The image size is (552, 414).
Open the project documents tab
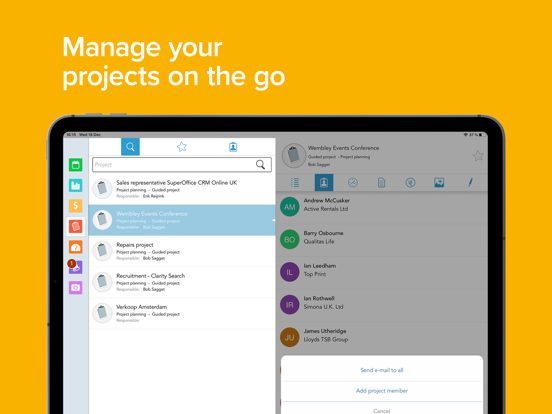point(381,182)
